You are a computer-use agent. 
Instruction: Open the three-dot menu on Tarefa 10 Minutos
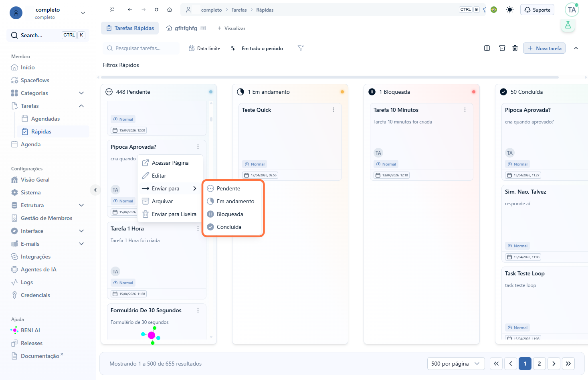(x=465, y=110)
